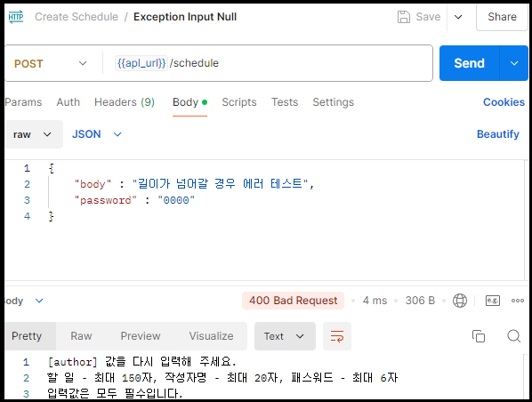Click the 400 Bad Request status badge
This screenshot has height=402, width=532.
pyautogui.click(x=294, y=301)
